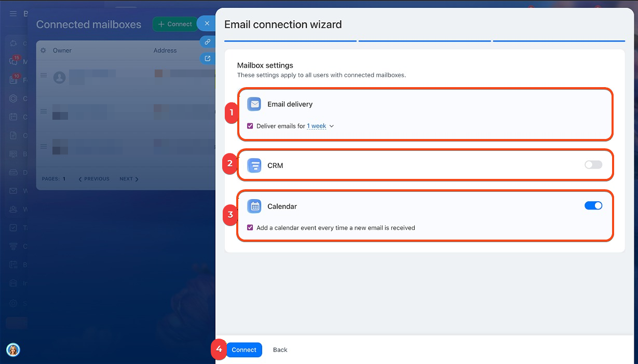Image resolution: width=638 pixels, height=364 pixels.
Task: Go to NEXT page of mailboxes
Action: pyautogui.click(x=129, y=179)
